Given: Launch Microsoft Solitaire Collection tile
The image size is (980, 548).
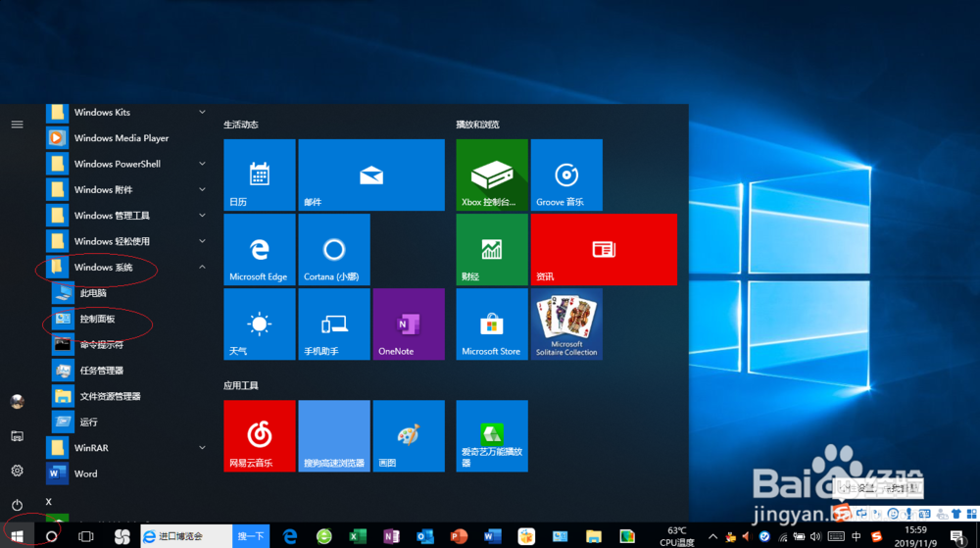Looking at the screenshot, I should pos(566,324).
